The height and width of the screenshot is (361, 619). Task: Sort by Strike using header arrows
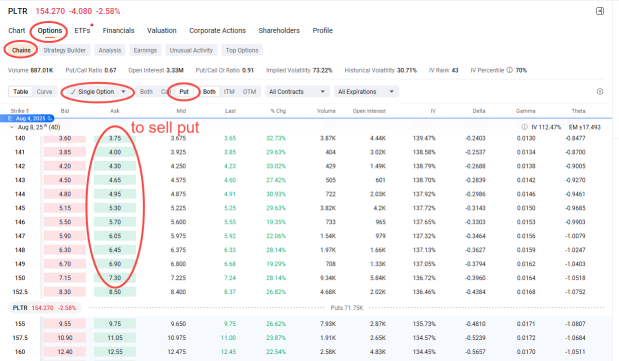[28, 111]
